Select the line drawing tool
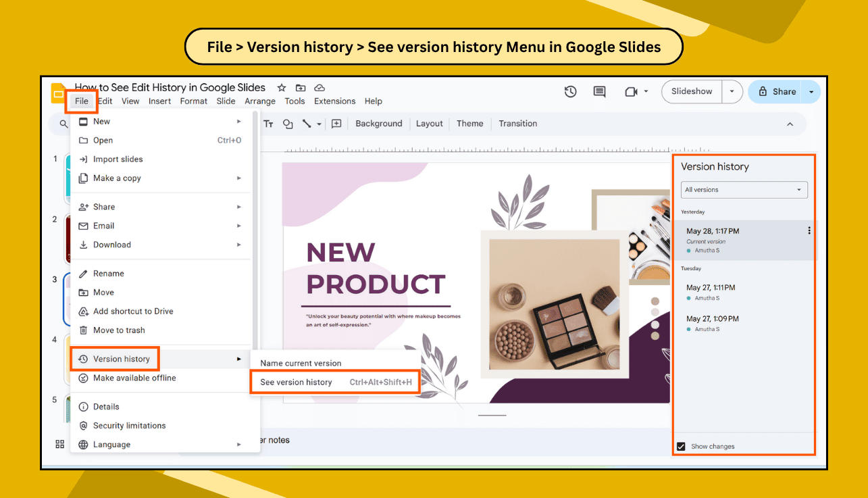 coord(306,124)
